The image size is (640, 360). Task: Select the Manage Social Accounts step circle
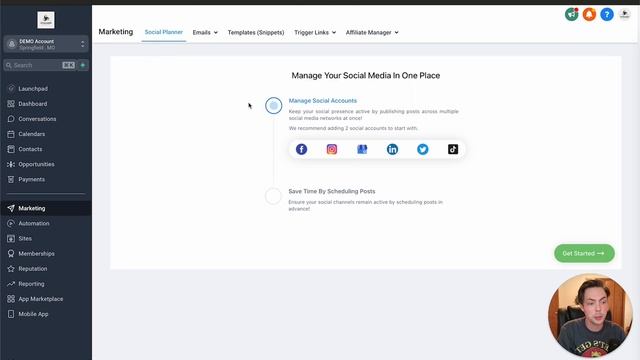(273, 106)
